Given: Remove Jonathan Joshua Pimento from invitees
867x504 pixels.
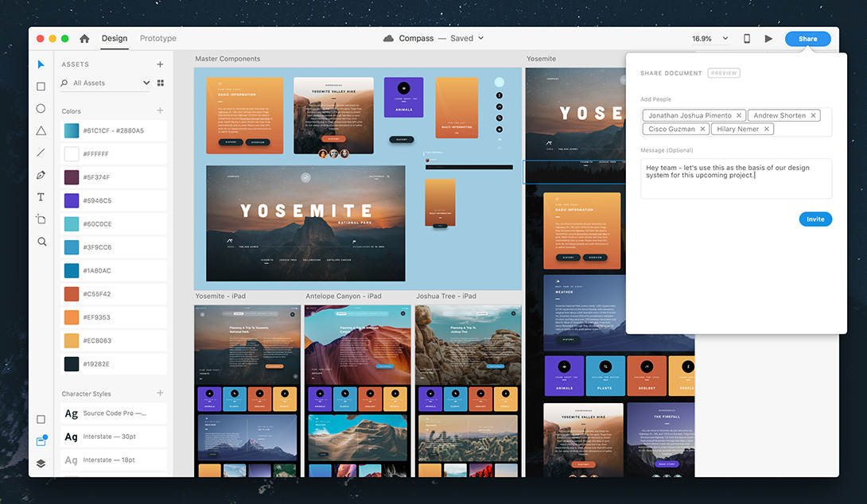Looking at the screenshot, I should [x=739, y=115].
